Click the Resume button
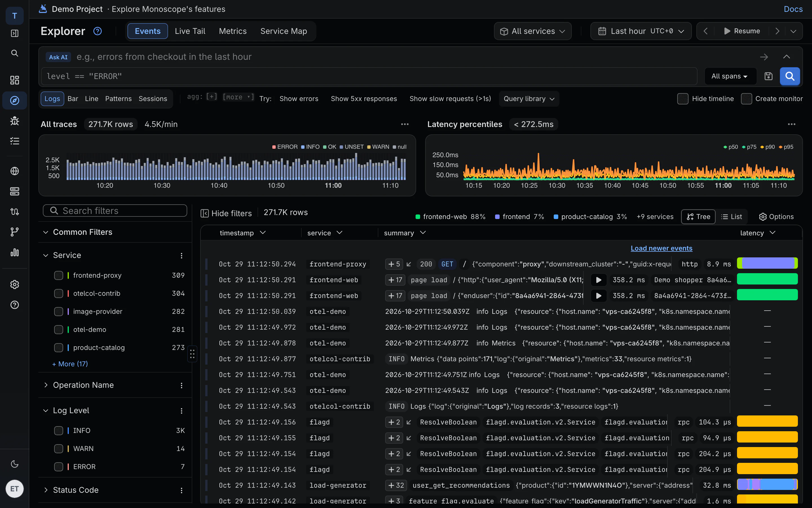 click(x=742, y=31)
